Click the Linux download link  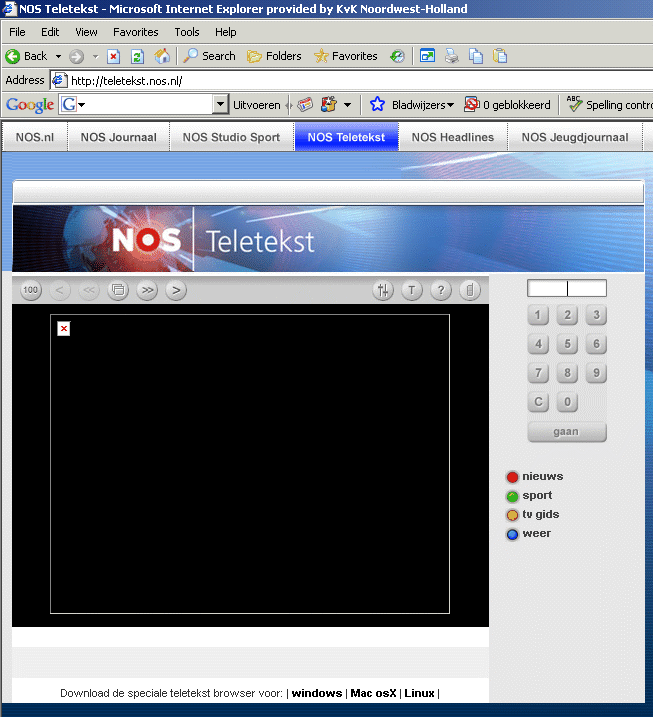coord(419,693)
